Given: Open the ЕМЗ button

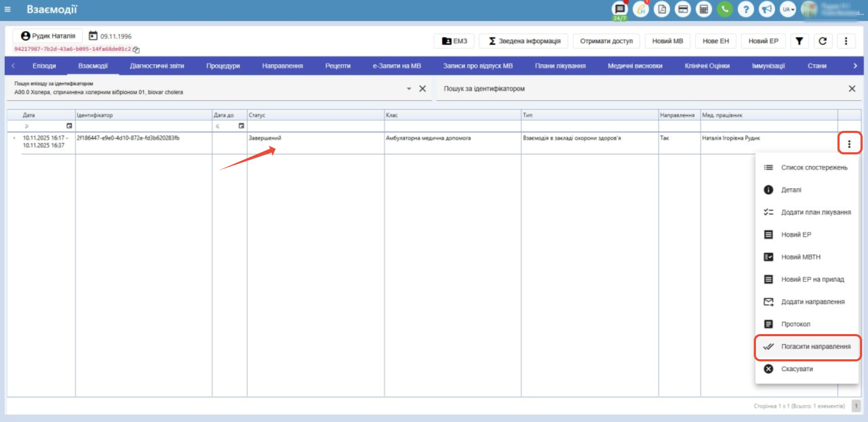Looking at the screenshot, I should 454,41.
